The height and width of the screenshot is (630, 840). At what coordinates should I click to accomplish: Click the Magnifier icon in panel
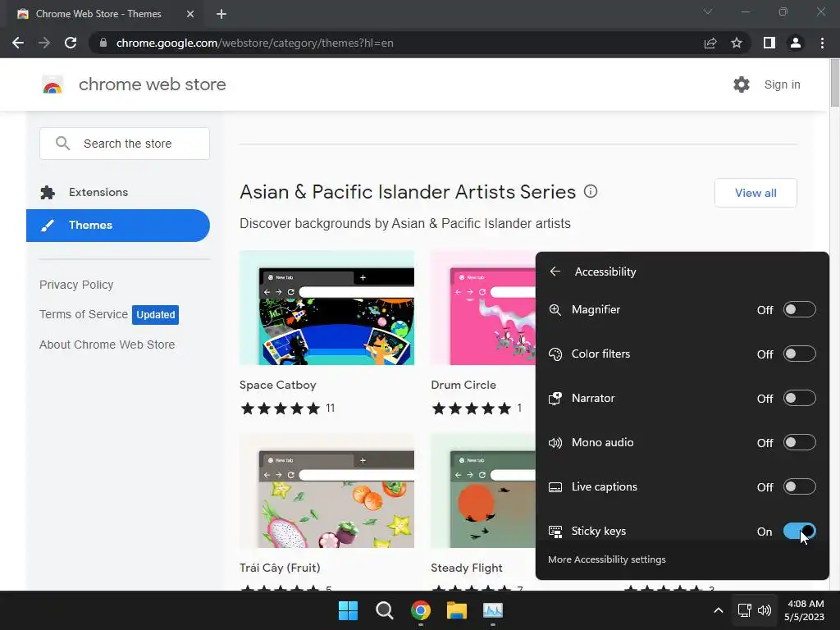click(555, 309)
